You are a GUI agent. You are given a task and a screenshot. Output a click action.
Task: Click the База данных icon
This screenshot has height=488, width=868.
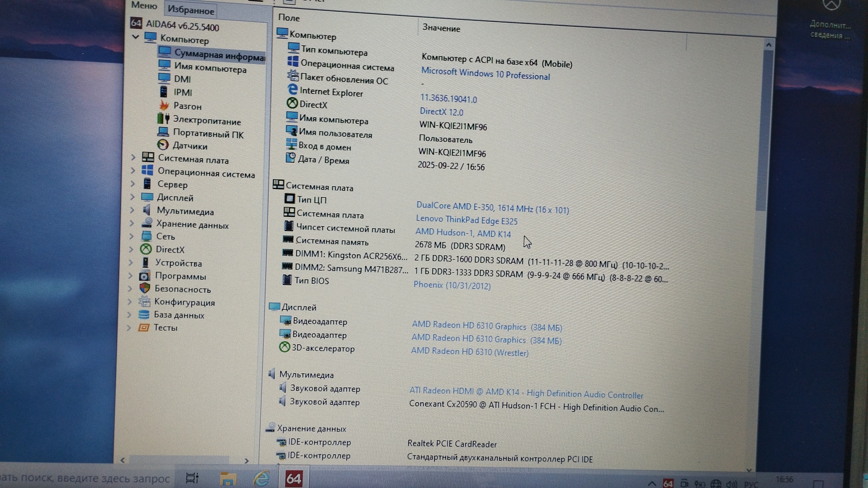pos(144,314)
